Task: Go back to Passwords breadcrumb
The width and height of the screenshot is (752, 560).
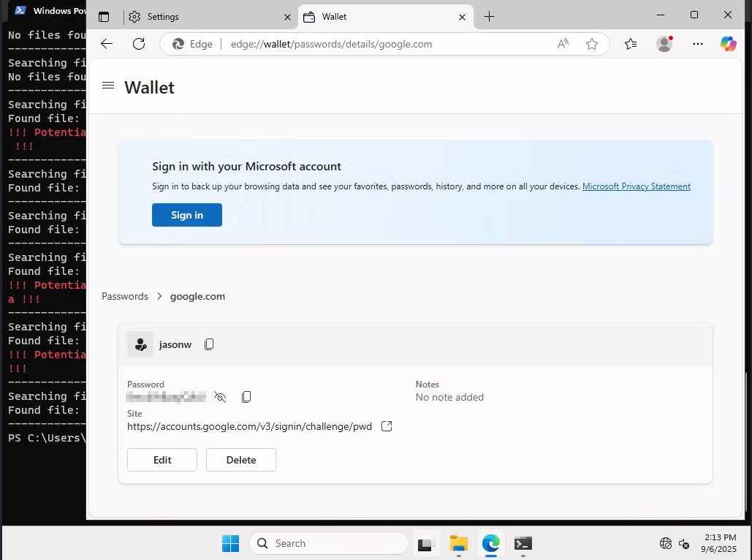Action: tap(125, 296)
